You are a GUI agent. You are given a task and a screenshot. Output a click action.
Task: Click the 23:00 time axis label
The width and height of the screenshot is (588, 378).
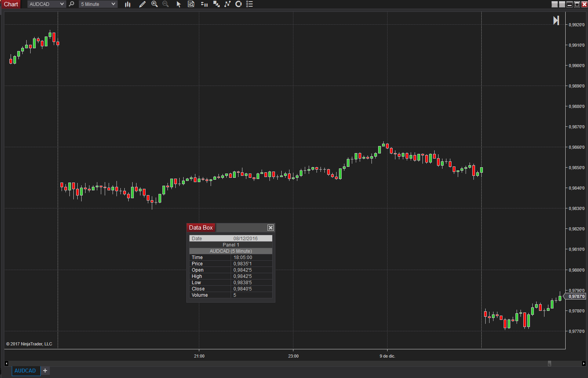pos(293,356)
